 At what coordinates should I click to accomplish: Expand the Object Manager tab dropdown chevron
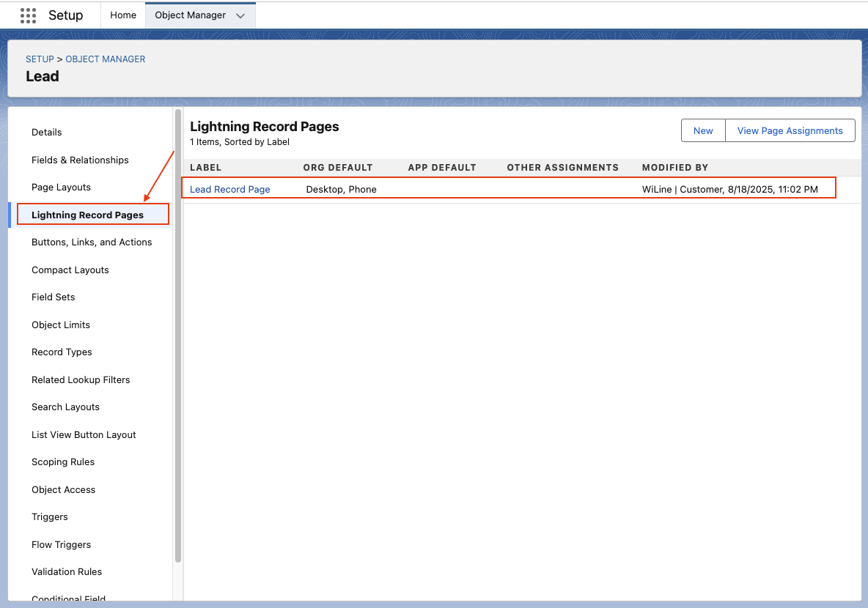240,15
